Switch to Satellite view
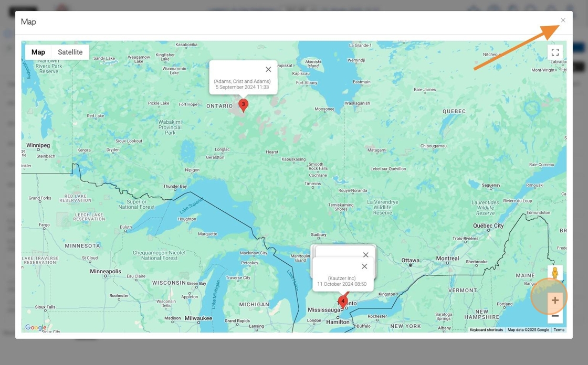The height and width of the screenshot is (365, 588). click(x=70, y=52)
